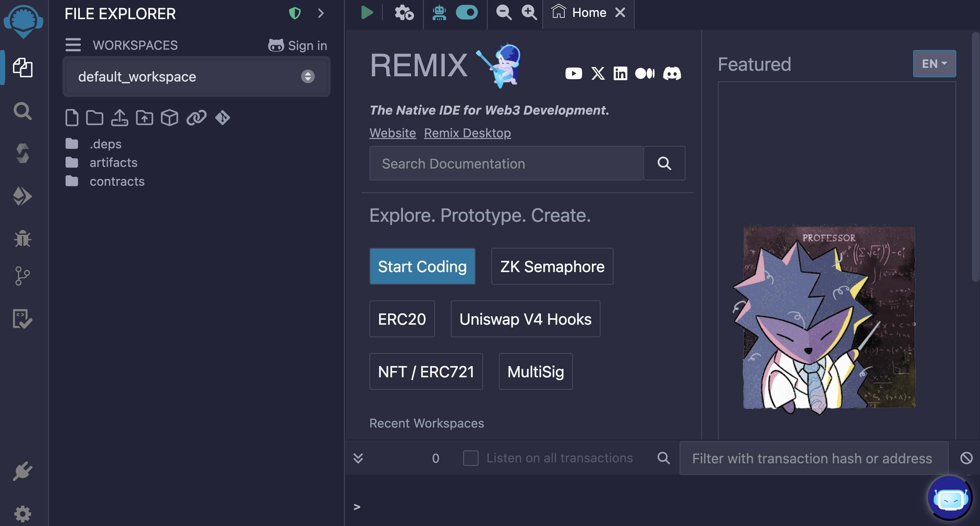This screenshot has width=980, height=526.
Task: Click the Search Documentation input field
Action: pos(506,164)
